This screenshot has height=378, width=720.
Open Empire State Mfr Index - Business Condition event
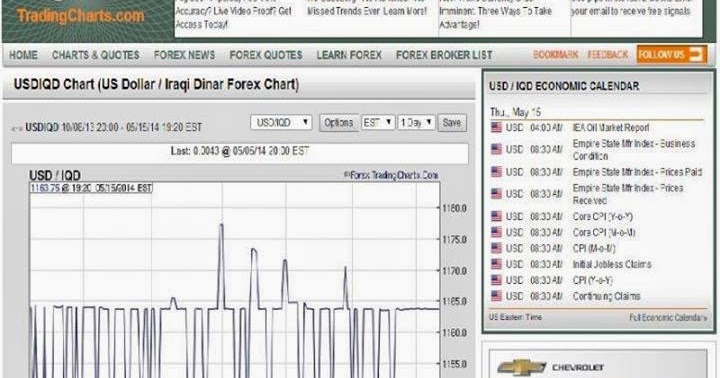pos(634,150)
